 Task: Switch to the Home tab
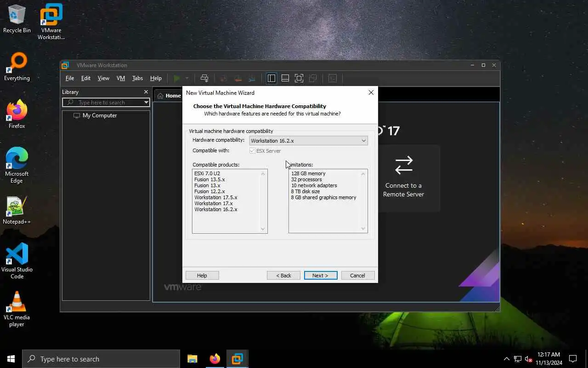169,96
